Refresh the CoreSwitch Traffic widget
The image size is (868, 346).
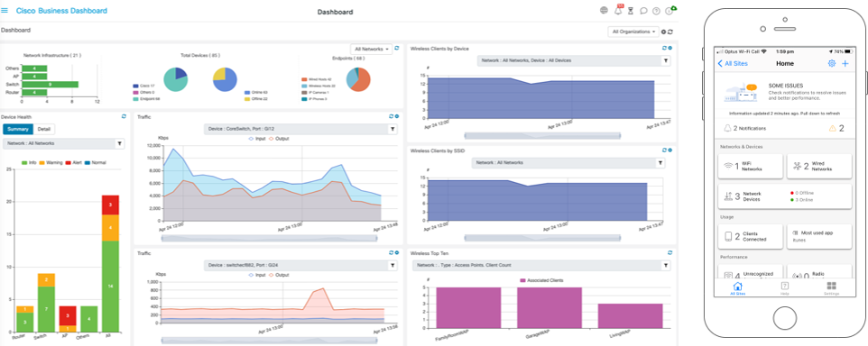[392, 116]
